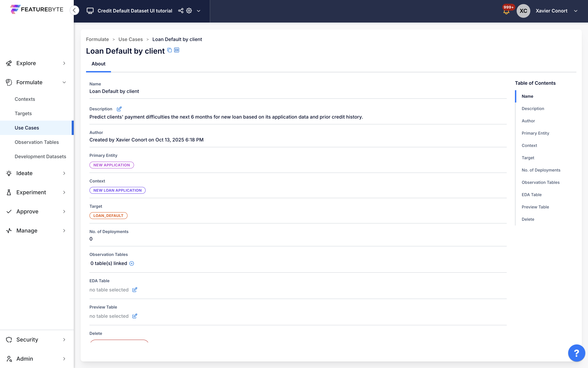Open the Explore section icon in sidebar

[9, 63]
